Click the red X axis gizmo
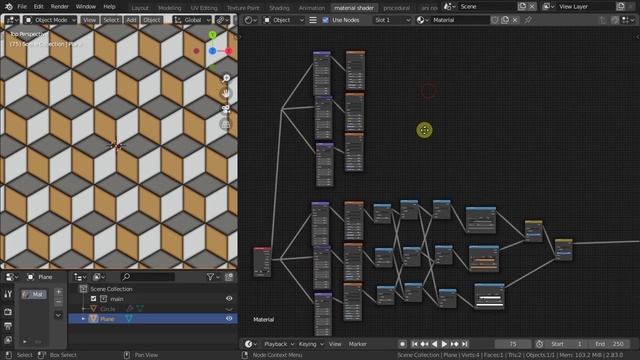The image size is (640, 360). 229,51
